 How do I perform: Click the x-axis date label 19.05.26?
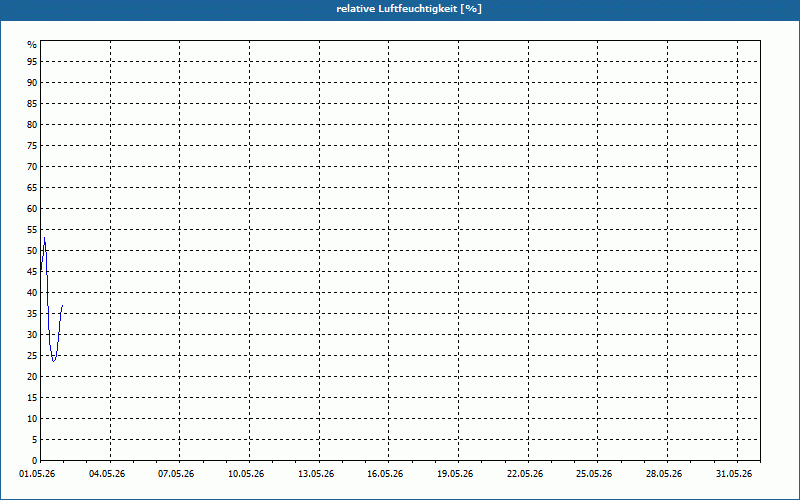point(455,474)
